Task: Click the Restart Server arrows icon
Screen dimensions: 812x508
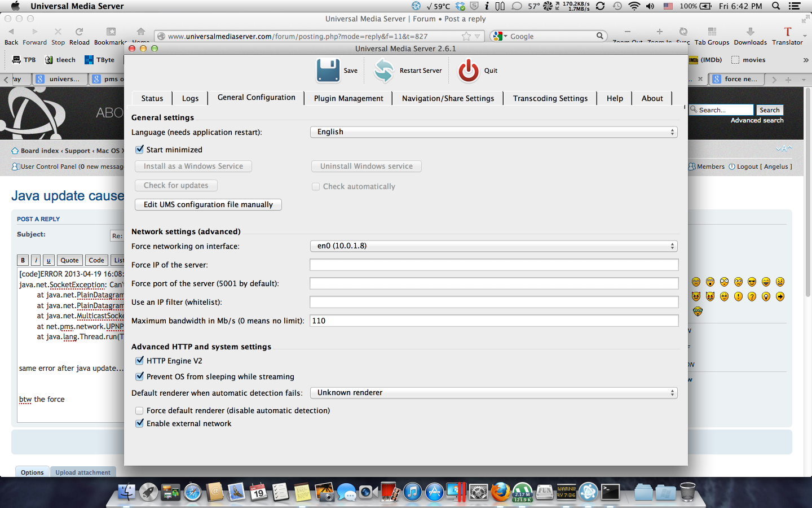Action: coord(384,71)
